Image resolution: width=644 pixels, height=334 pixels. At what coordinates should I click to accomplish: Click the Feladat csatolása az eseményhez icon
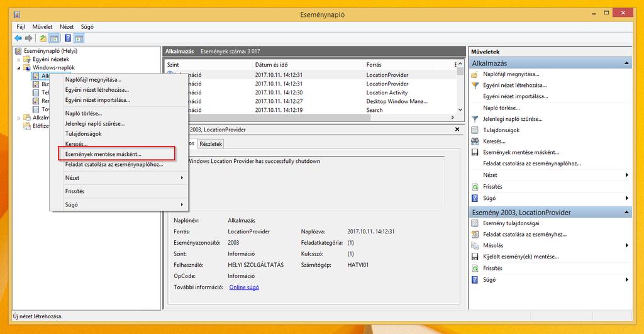tap(475, 235)
